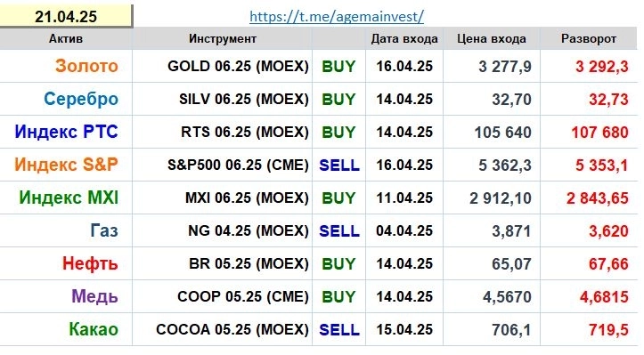
Task: Select the reversal value 4,6815 for Медь
Action: pos(604,296)
